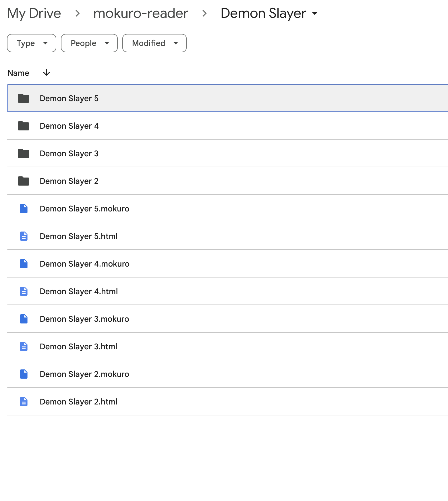Viewport: 448px width, 501px height.
Task: Open the People filter dropdown
Action: click(89, 43)
